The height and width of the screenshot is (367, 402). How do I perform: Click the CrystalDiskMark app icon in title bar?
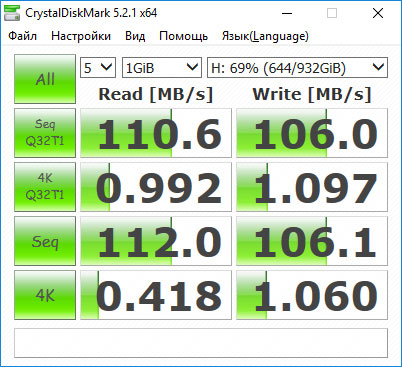[x=12, y=13]
